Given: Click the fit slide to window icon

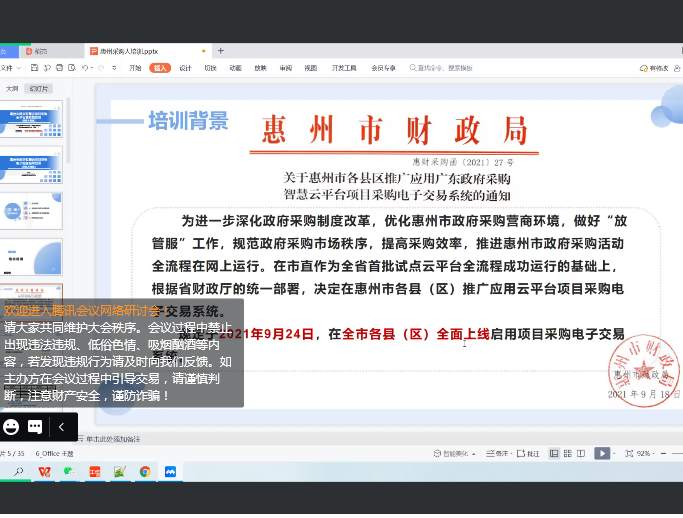Looking at the screenshot, I should [x=629, y=454].
